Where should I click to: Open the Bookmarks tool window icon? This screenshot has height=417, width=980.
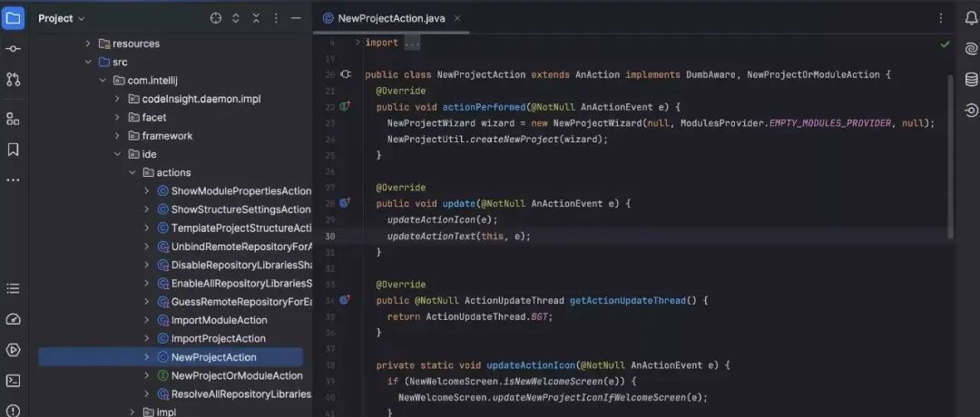(13, 150)
